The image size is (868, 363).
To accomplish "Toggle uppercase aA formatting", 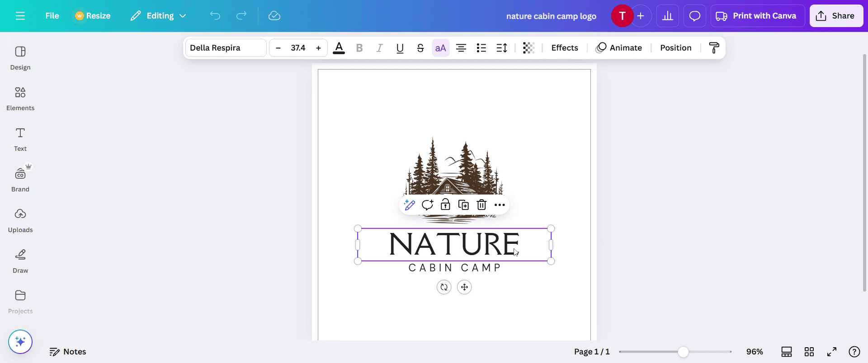I will pyautogui.click(x=441, y=48).
